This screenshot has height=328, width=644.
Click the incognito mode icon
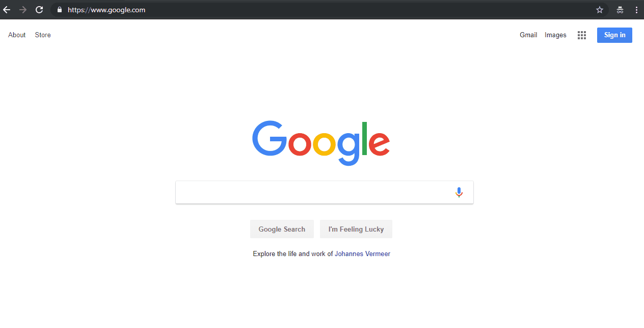coord(620,10)
